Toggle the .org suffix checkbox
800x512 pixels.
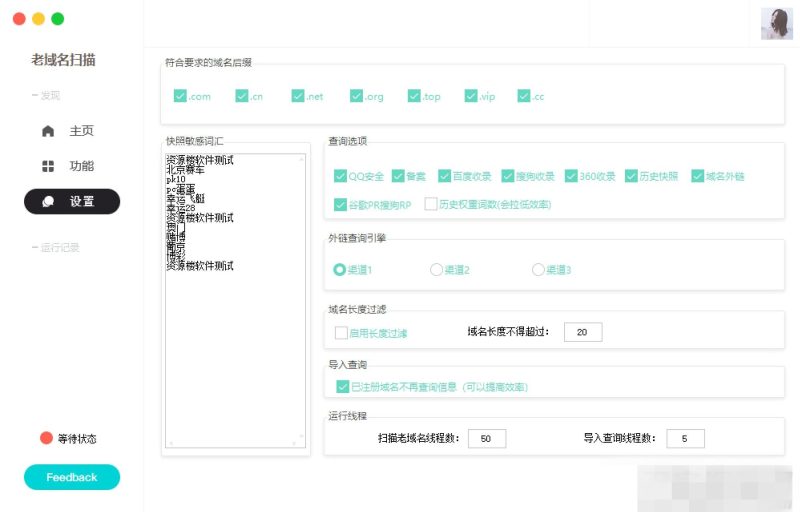coord(357,96)
